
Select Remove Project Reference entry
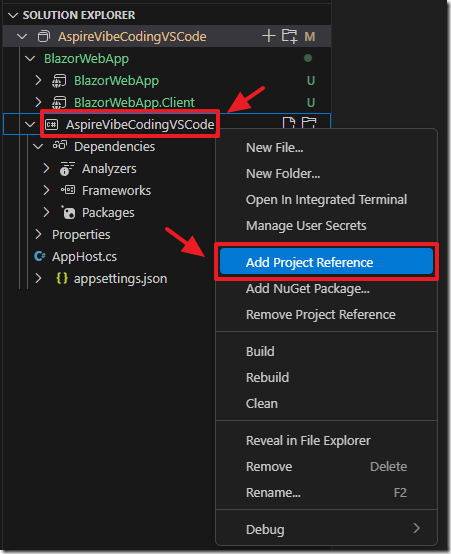point(326,314)
